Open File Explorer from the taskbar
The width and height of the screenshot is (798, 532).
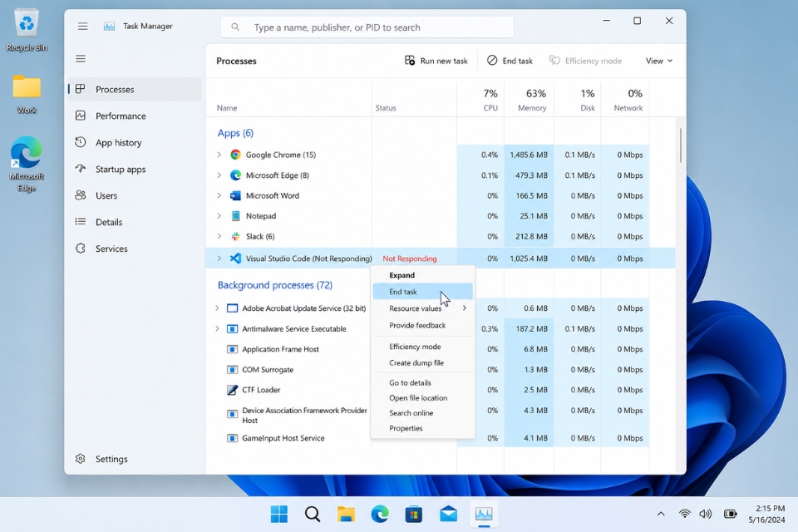pyautogui.click(x=346, y=515)
